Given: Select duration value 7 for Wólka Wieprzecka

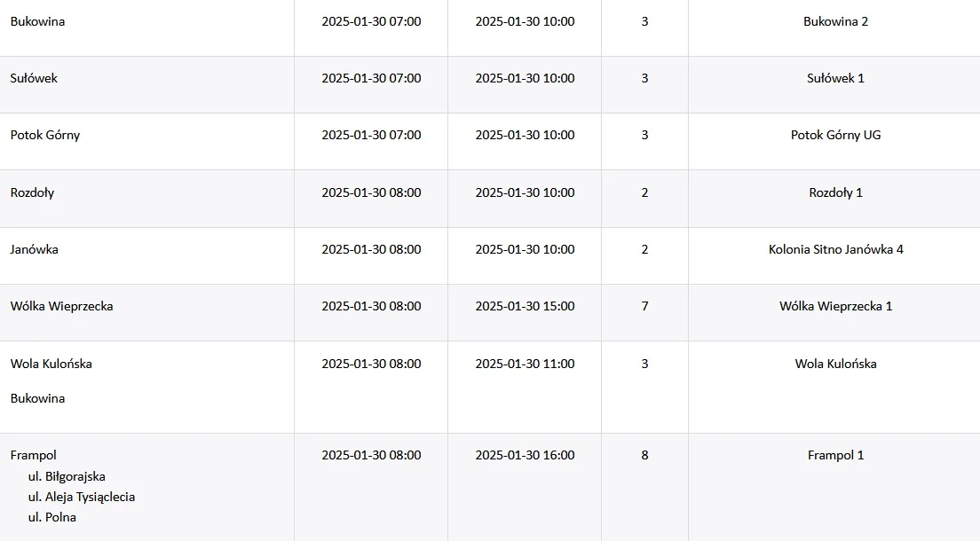Looking at the screenshot, I should point(645,306).
